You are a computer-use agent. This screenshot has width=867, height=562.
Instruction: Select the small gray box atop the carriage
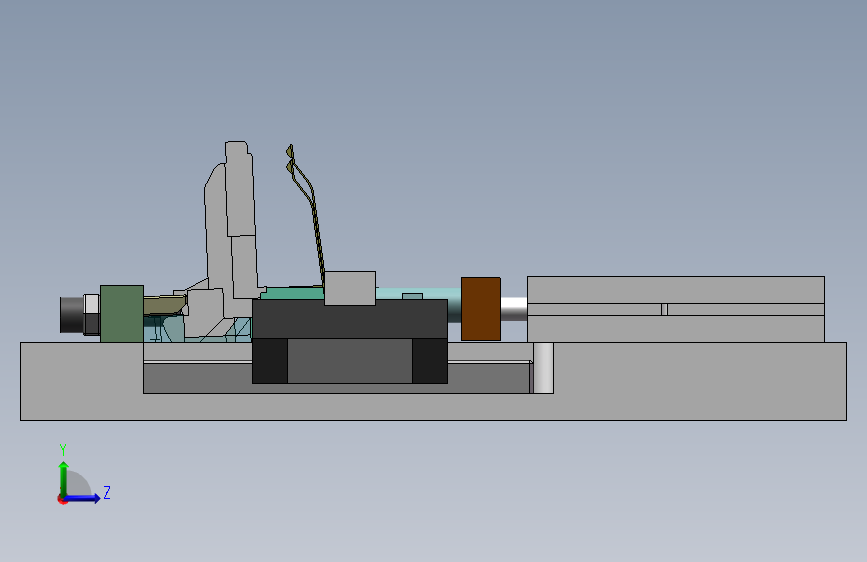pyautogui.click(x=349, y=288)
